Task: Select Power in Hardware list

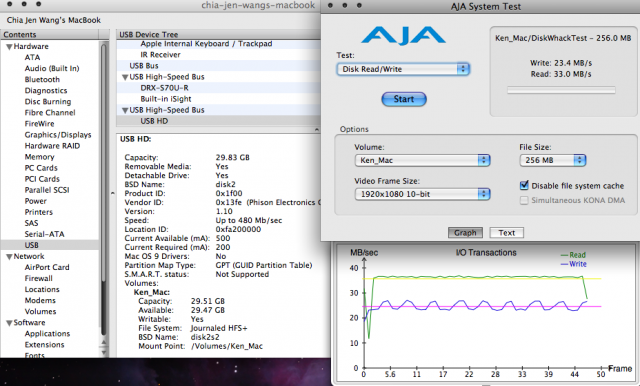Action: click(x=36, y=201)
